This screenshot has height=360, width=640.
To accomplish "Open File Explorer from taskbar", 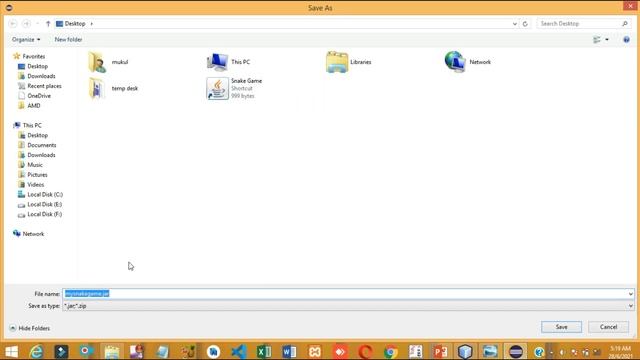I will [x=111, y=351].
